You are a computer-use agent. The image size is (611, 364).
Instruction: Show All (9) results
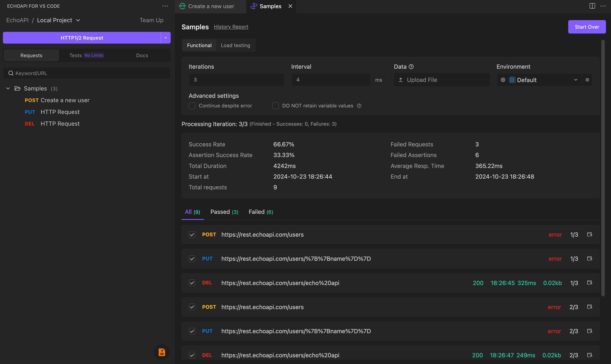coord(192,212)
